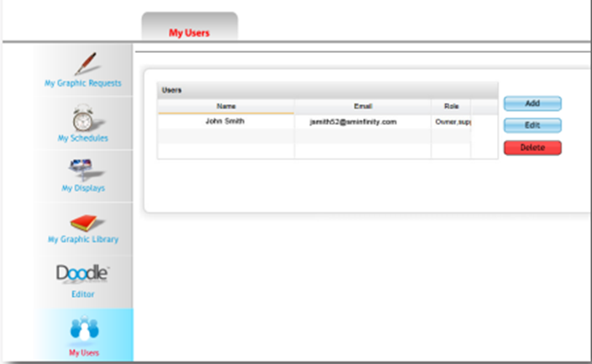Click the red Delete button
The height and width of the screenshot is (364, 592).
point(532,148)
